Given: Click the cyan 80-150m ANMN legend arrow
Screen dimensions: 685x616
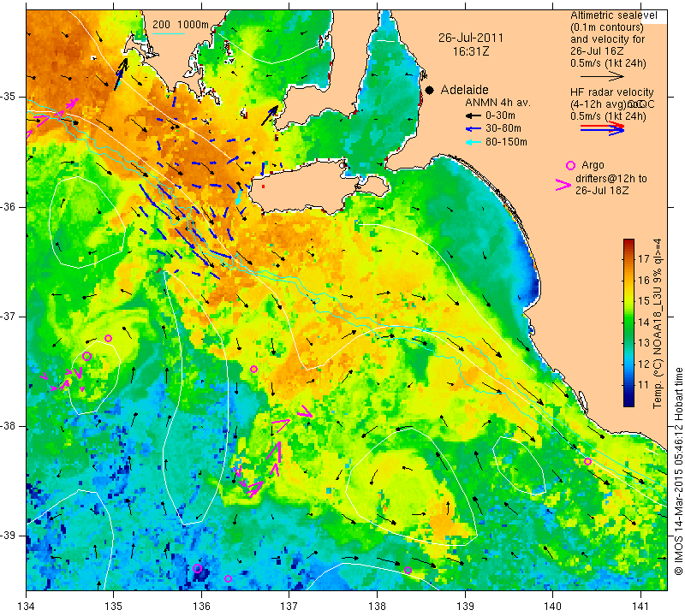Looking at the screenshot, I should click(473, 142).
